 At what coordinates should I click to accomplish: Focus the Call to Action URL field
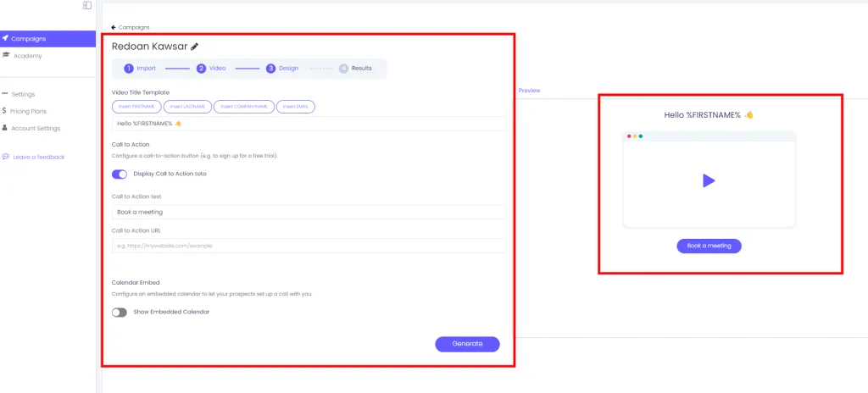pos(309,246)
